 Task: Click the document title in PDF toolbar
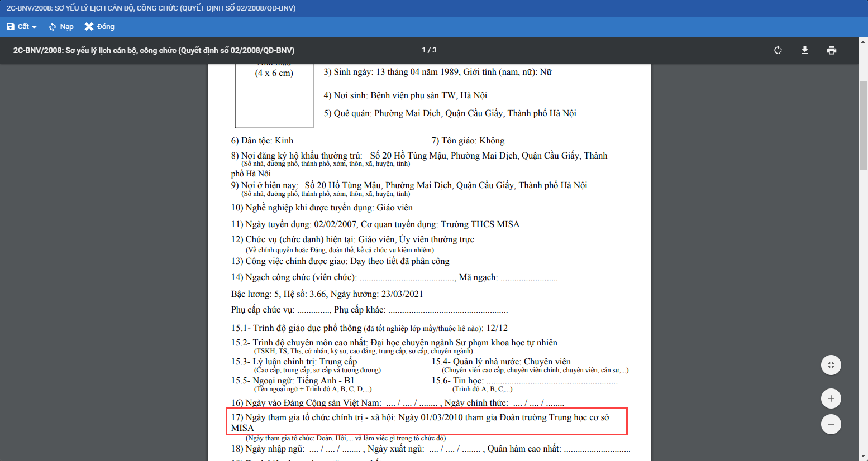click(x=154, y=50)
